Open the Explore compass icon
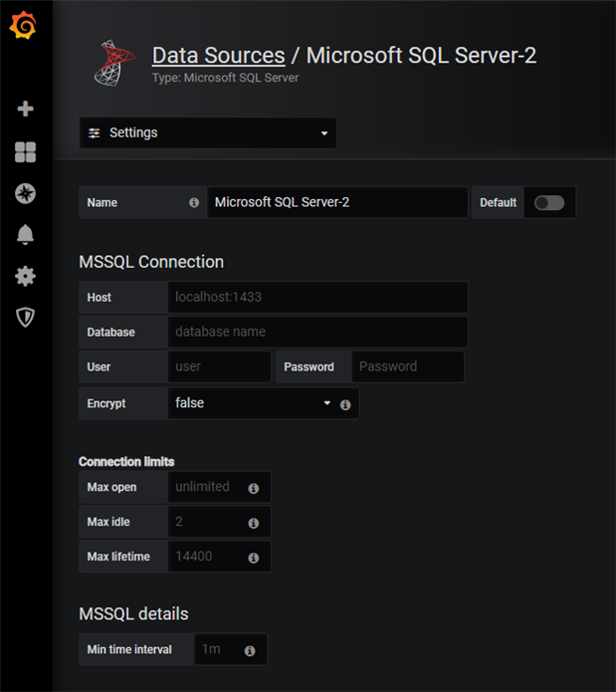The image size is (616, 692). [x=26, y=193]
